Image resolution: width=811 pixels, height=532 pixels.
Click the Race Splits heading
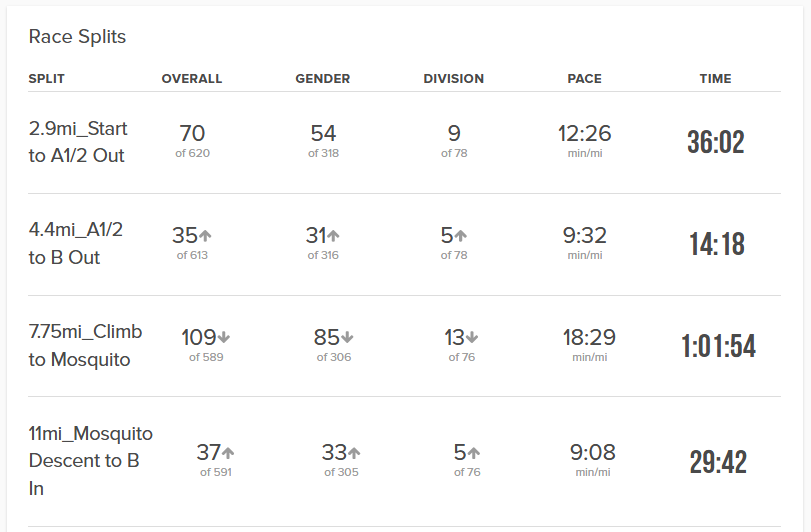click(x=77, y=37)
